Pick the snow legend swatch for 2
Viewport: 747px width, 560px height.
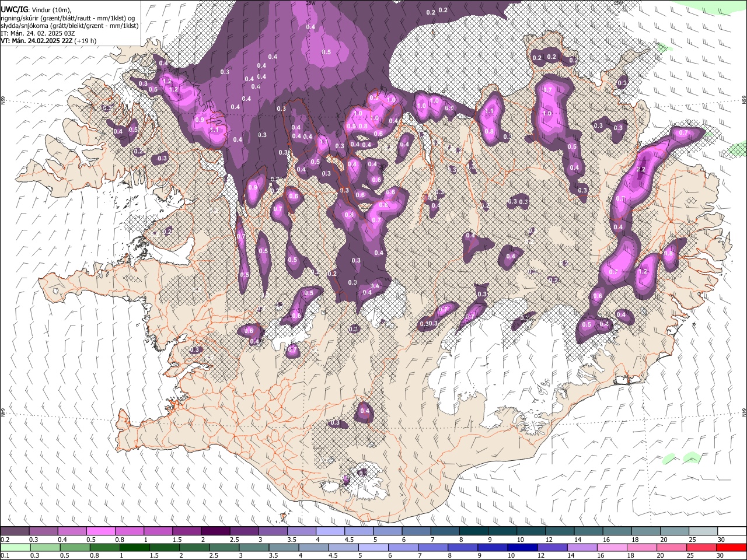(215, 531)
